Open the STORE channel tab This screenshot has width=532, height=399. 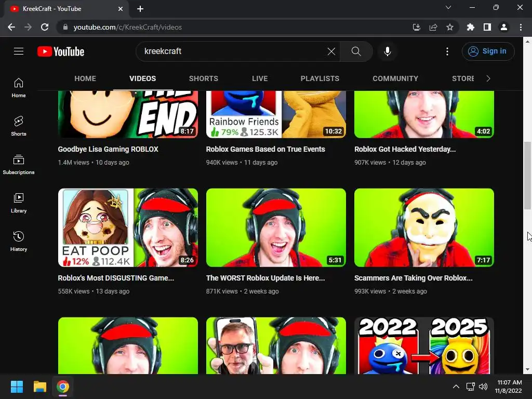tap(463, 79)
